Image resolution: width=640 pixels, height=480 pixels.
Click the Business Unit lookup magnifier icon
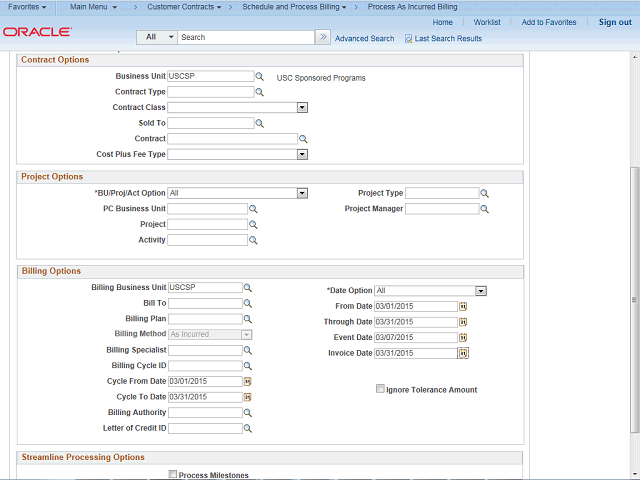click(x=259, y=76)
